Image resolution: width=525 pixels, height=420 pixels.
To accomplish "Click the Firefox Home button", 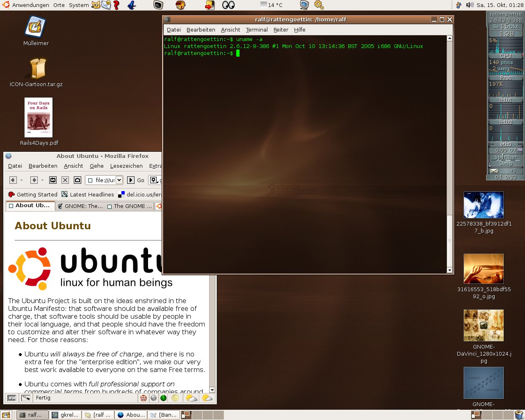I will (78, 180).
